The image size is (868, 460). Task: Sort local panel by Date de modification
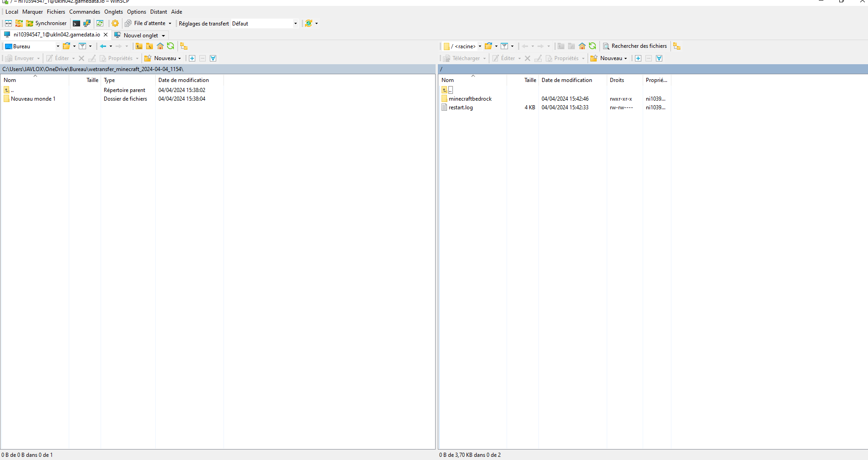pos(189,80)
